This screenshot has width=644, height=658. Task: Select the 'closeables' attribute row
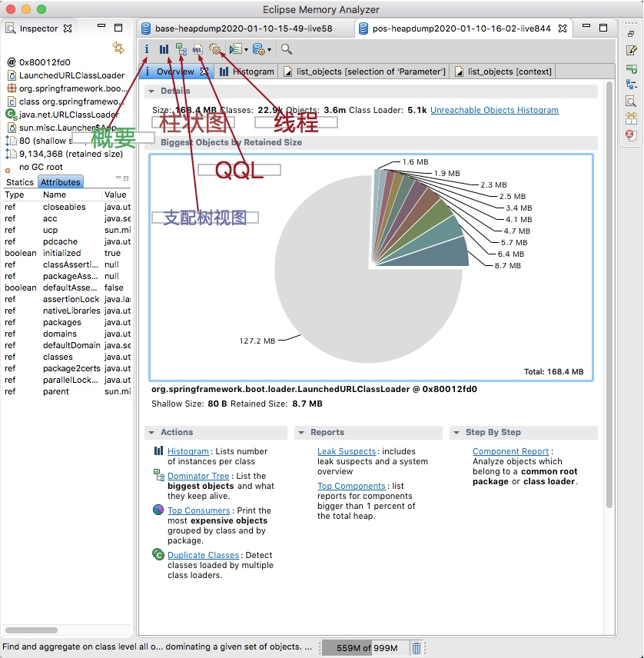[67, 207]
